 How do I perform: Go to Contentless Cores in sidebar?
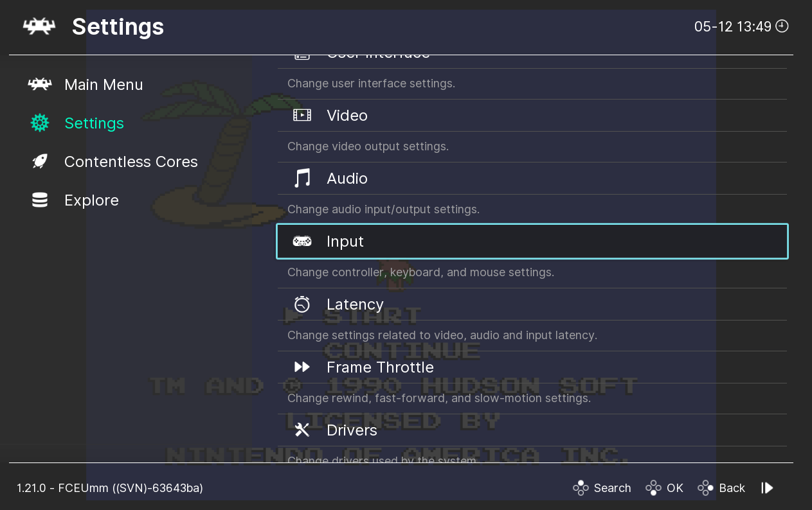pos(131,162)
